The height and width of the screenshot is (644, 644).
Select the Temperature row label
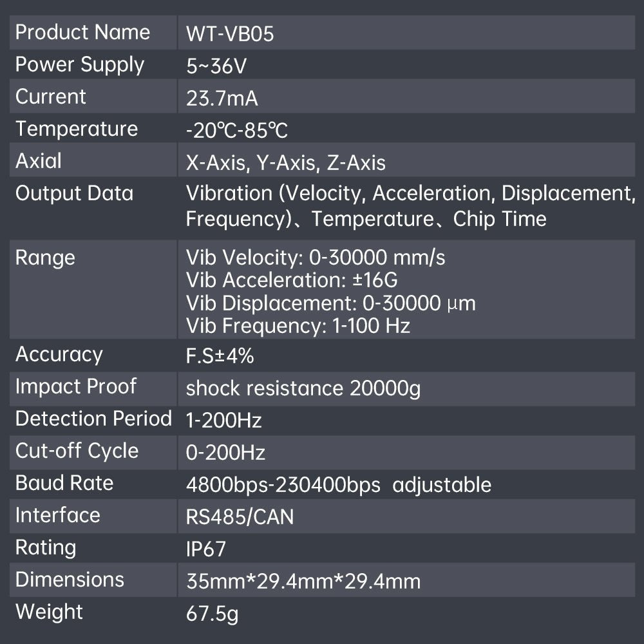tap(77, 129)
